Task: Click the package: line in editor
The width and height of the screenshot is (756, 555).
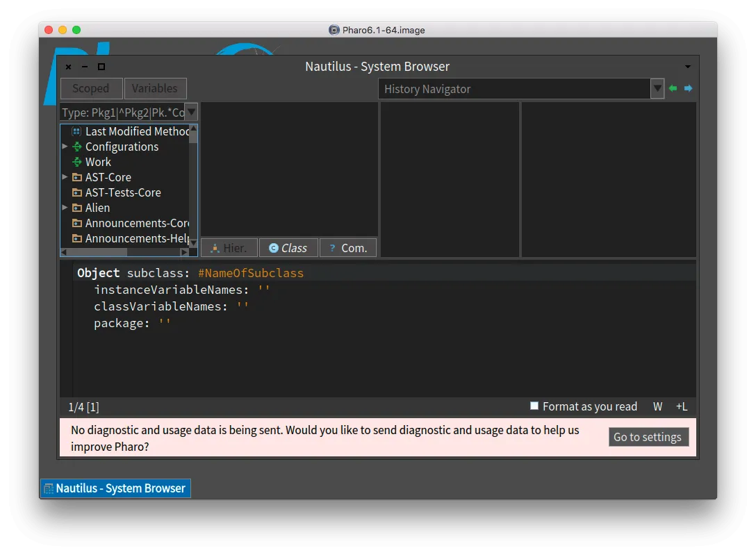Action: click(x=132, y=323)
